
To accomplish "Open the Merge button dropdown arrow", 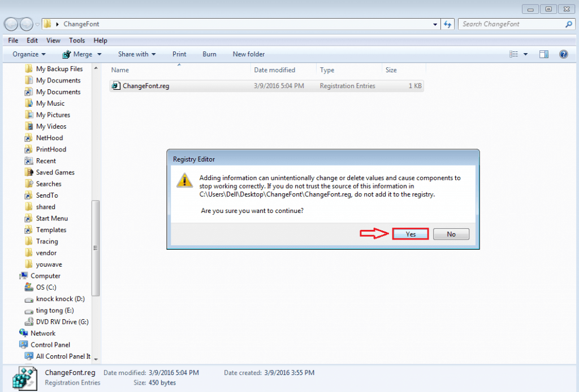I will (100, 54).
